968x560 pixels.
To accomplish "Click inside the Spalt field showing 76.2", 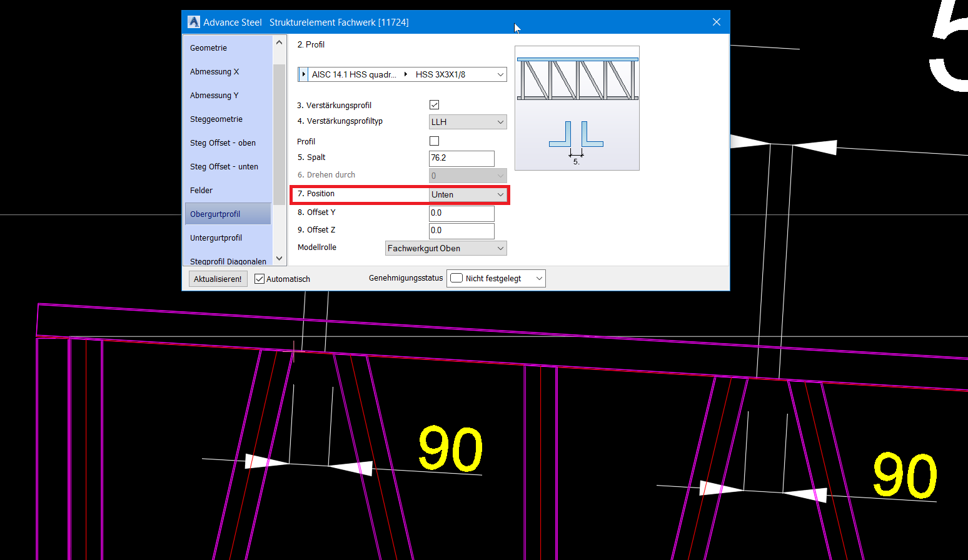I will [461, 158].
